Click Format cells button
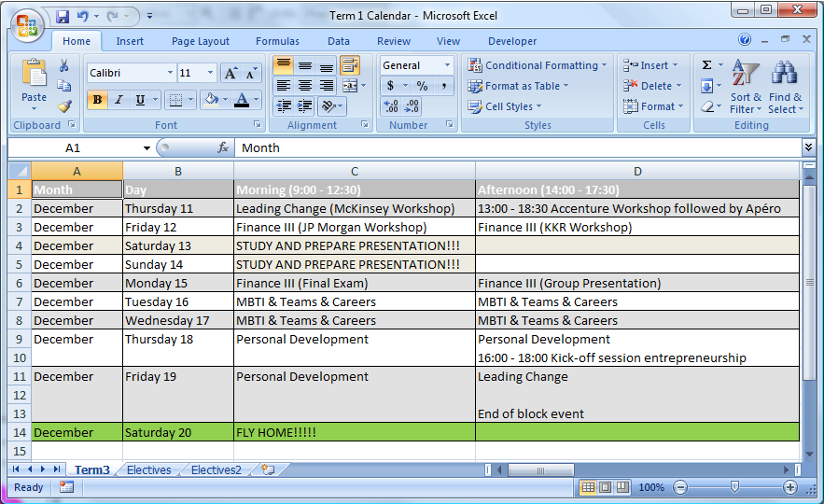Viewport: 824px width, 504px height. point(653,106)
